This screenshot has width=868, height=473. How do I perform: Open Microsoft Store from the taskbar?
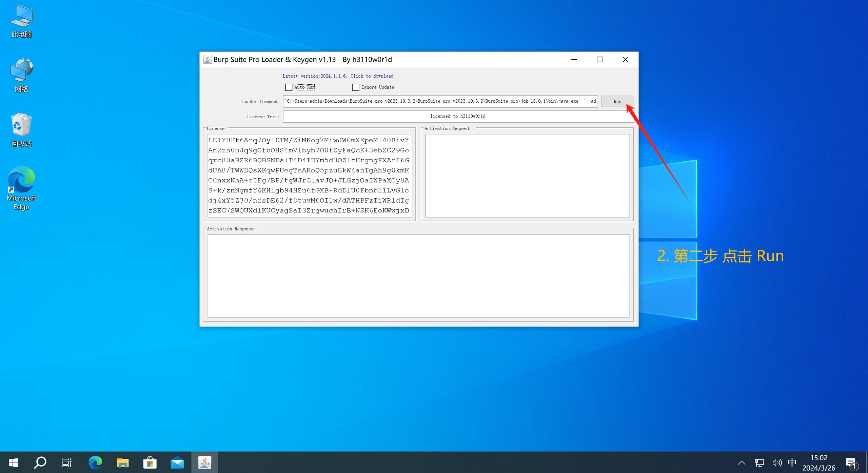click(x=150, y=462)
